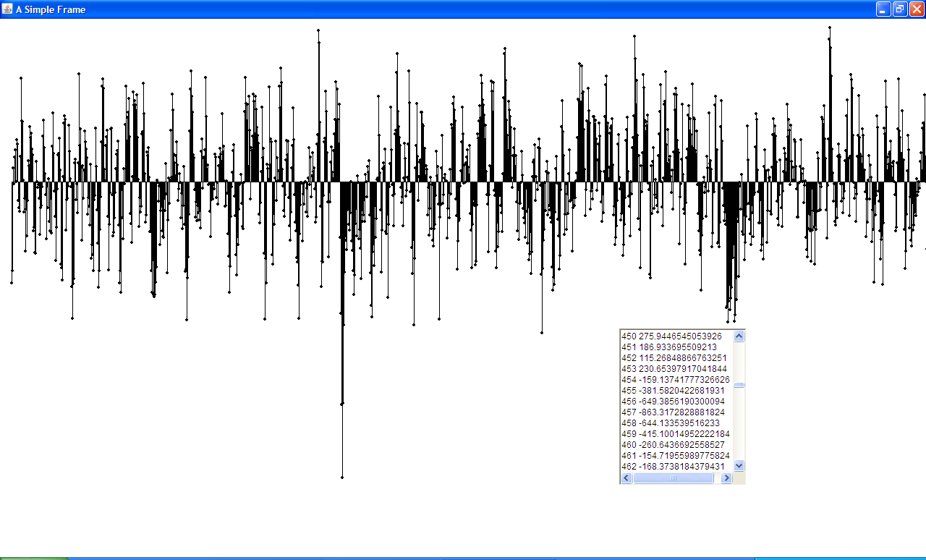Select row "462 -168.3738184379431"
The width and height of the screenshot is (926, 560).
point(677,467)
